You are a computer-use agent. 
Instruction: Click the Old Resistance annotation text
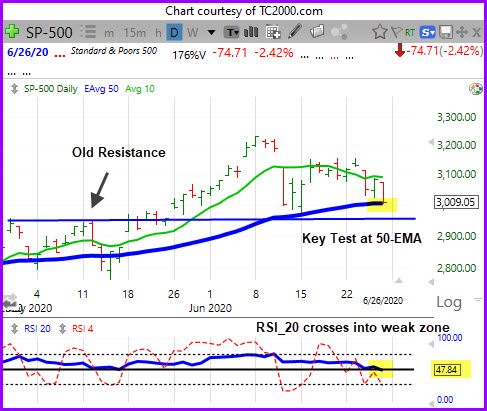119,152
